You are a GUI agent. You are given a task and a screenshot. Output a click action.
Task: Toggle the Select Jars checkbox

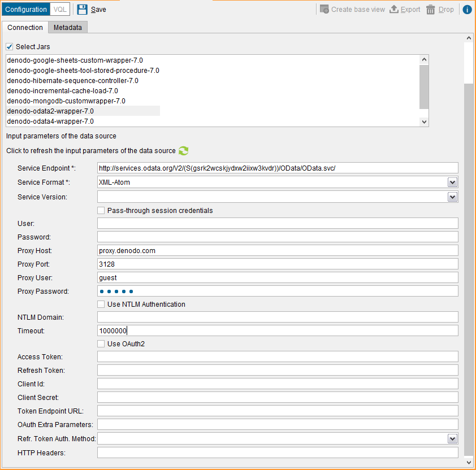click(10, 47)
